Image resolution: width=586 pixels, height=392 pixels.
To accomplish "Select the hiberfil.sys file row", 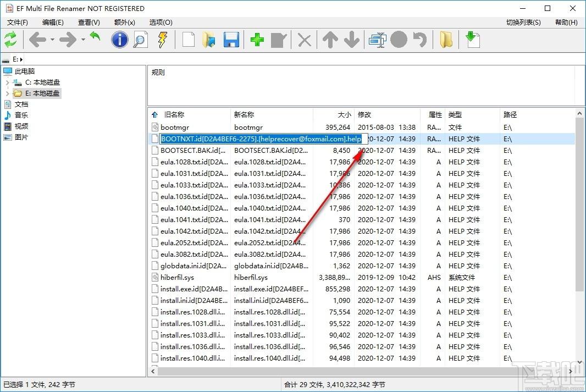I will 361,278.
